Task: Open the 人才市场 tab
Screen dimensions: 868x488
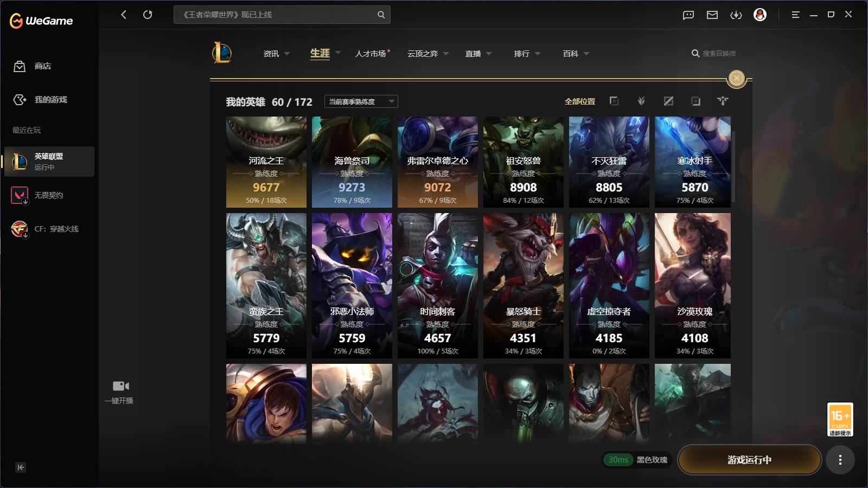Action: click(x=371, y=54)
